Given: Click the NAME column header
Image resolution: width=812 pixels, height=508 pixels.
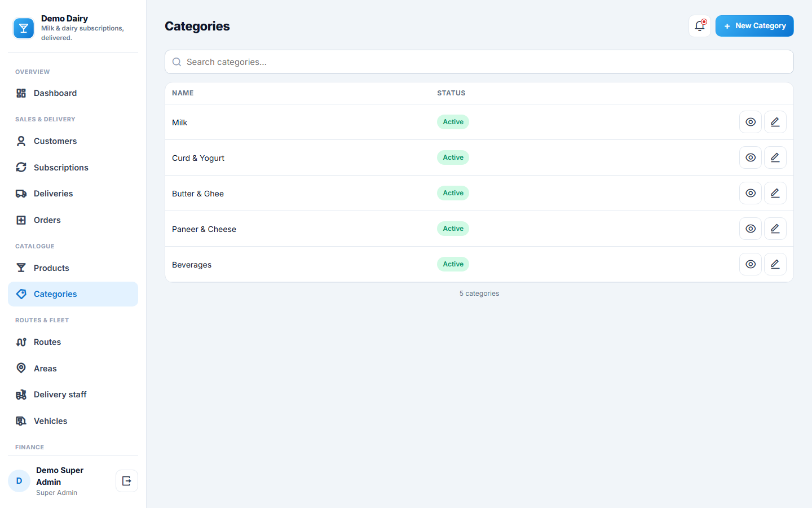Looking at the screenshot, I should tap(183, 93).
